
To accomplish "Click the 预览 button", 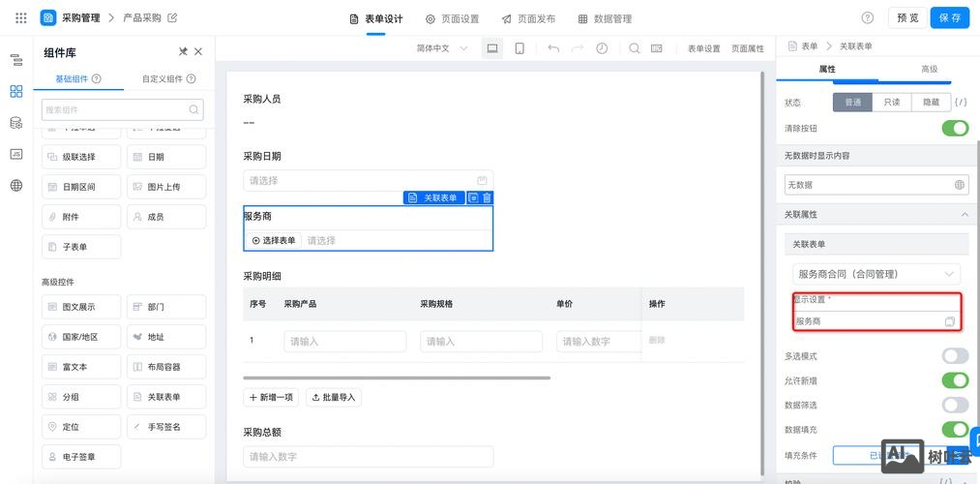I will [x=907, y=18].
